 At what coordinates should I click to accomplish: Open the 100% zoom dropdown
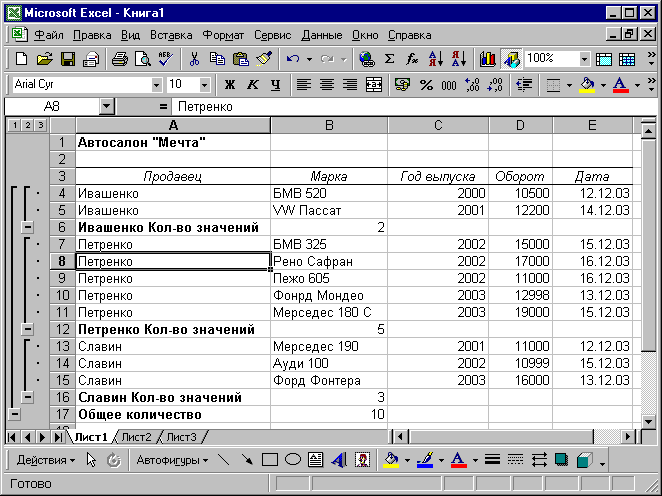[x=584, y=59]
